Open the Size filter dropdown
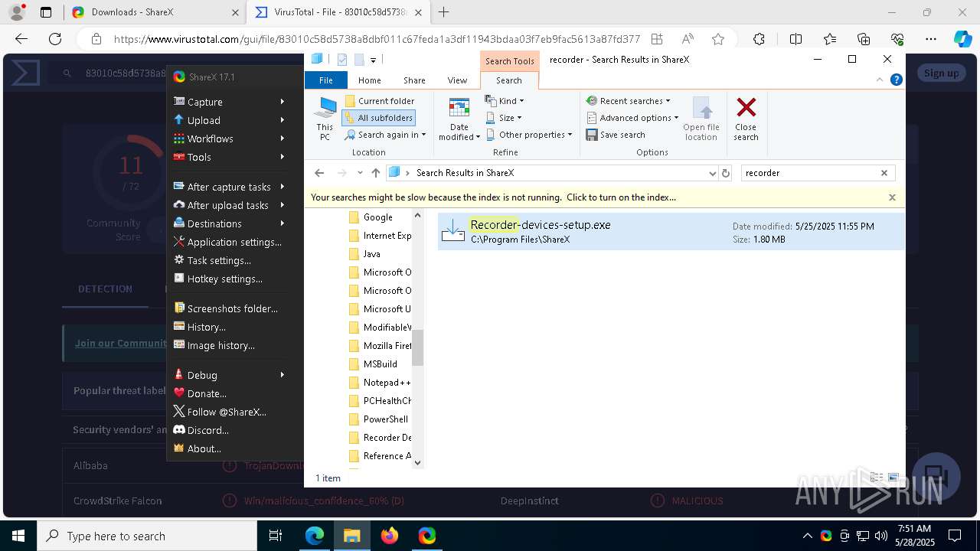 click(504, 118)
